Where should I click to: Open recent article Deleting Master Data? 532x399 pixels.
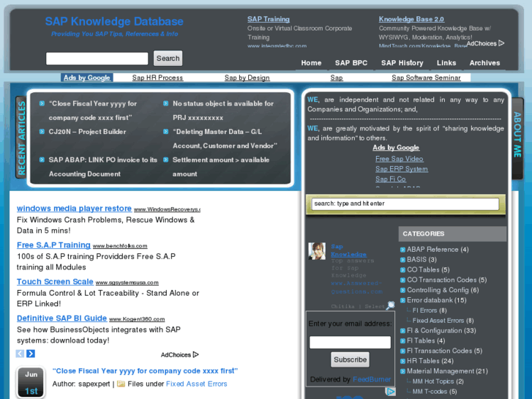pyautogui.click(x=225, y=138)
